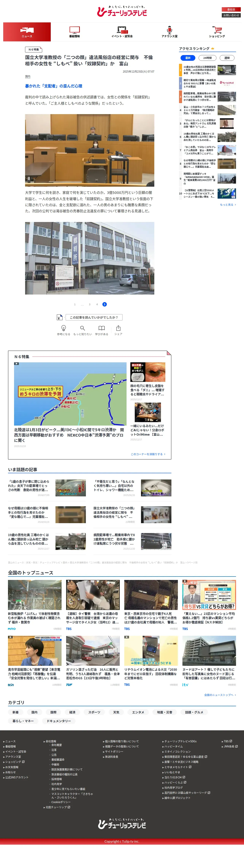Open 公式SNSアカウント footer link

pos(17,777)
